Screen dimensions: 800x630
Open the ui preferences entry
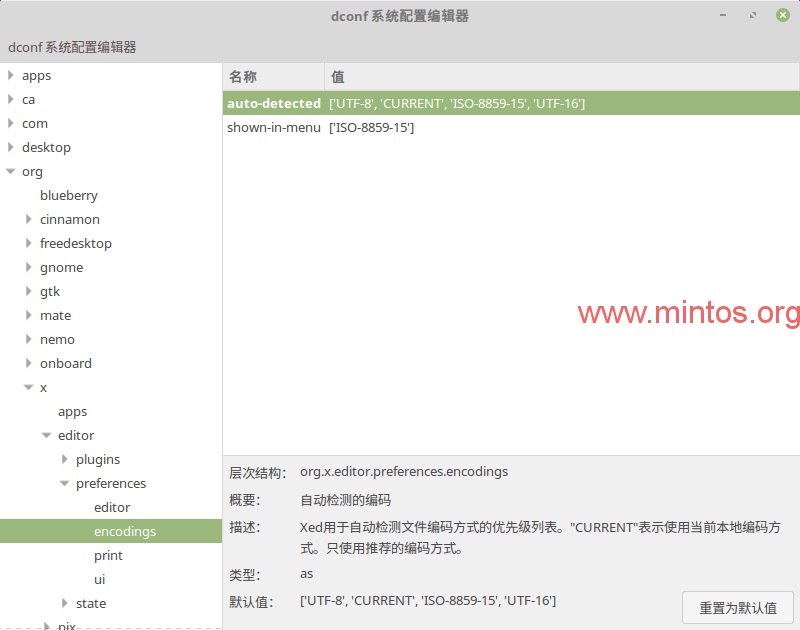(x=100, y=579)
